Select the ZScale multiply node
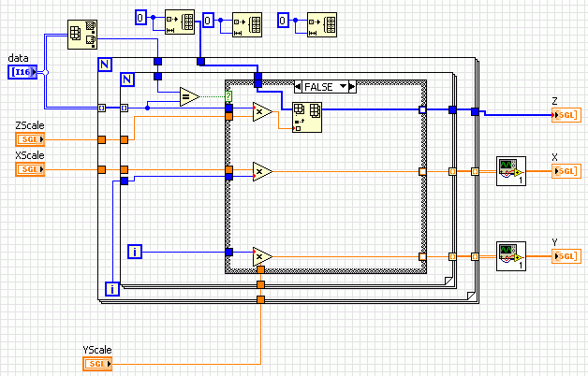The height and width of the screenshot is (376, 588). click(x=262, y=111)
